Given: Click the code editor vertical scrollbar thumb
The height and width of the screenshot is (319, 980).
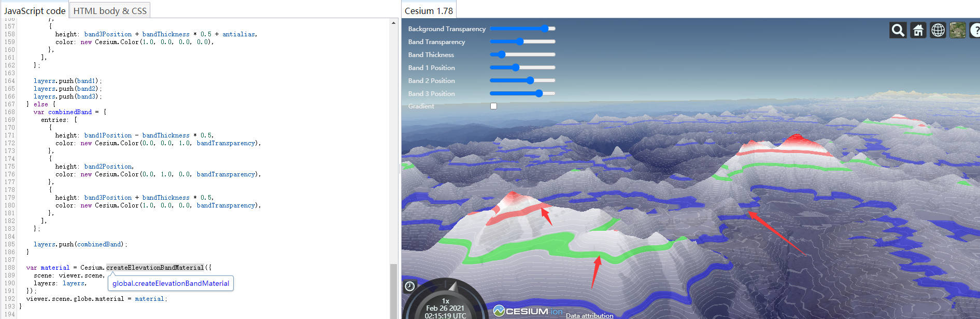Looking at the screenshot, I should tap(393, 290).
